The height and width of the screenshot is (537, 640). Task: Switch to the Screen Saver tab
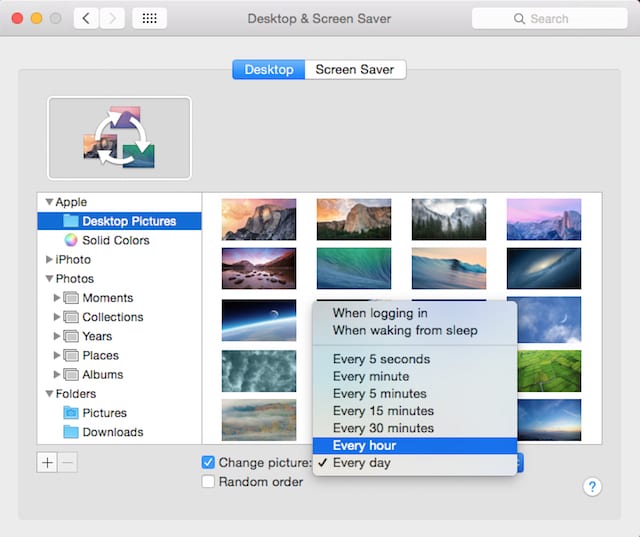coord(354,70)
